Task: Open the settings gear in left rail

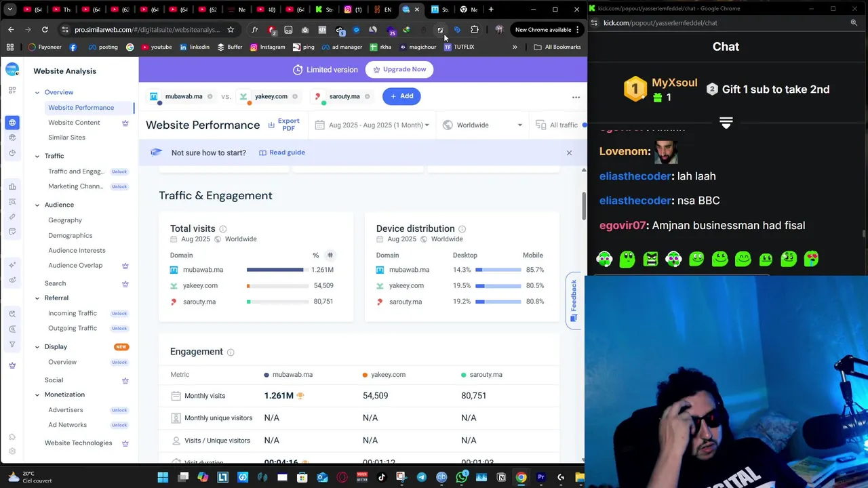Action: tap(12, 451)
